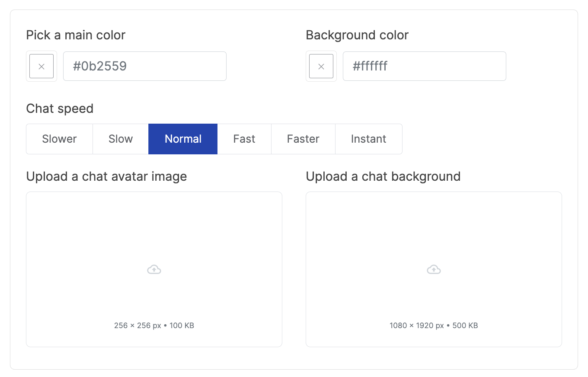The width and height of the screenshot is (588, 377).
Task: Set chat speed to Slower
Action: [59, 139]
